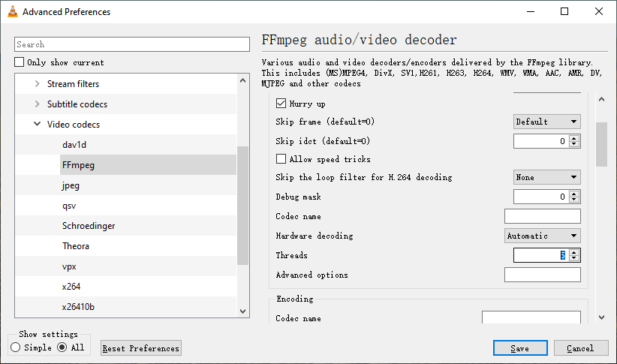This screenshot has width=617, height=364.
Task: Expand the Subtitle codecs tree node
Action: [x=37, y=104]
